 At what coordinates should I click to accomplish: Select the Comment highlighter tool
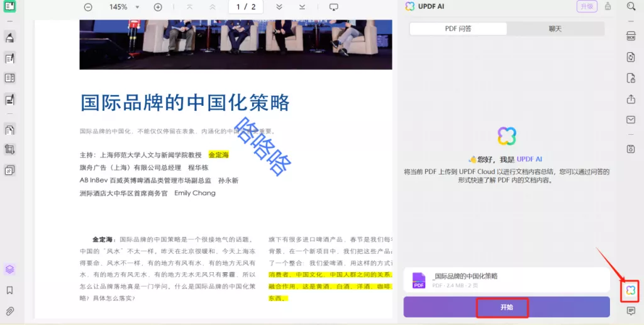[x=9, y=38]
